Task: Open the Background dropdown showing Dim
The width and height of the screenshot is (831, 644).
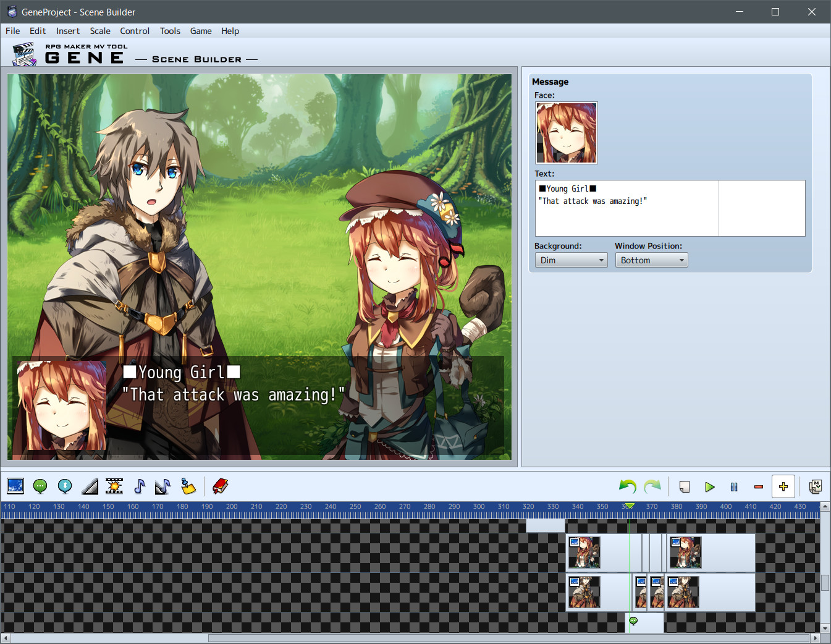Action: click(570, 260)
